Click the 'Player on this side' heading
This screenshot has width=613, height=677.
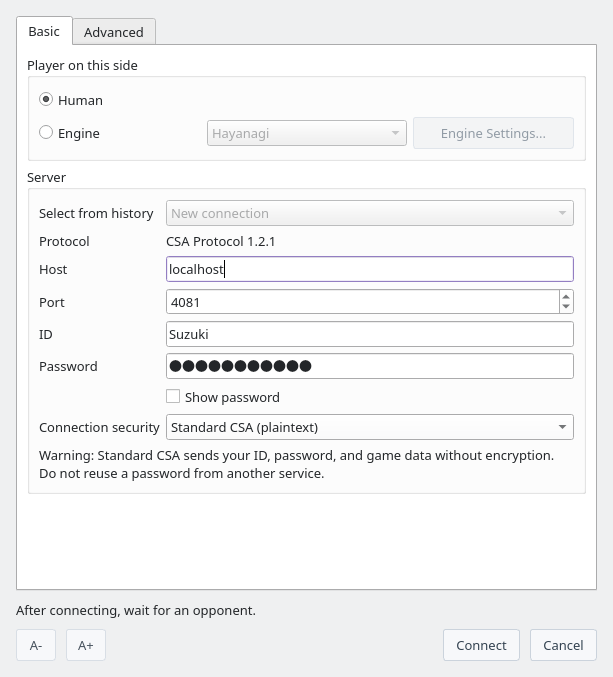[x=82, y=66]
